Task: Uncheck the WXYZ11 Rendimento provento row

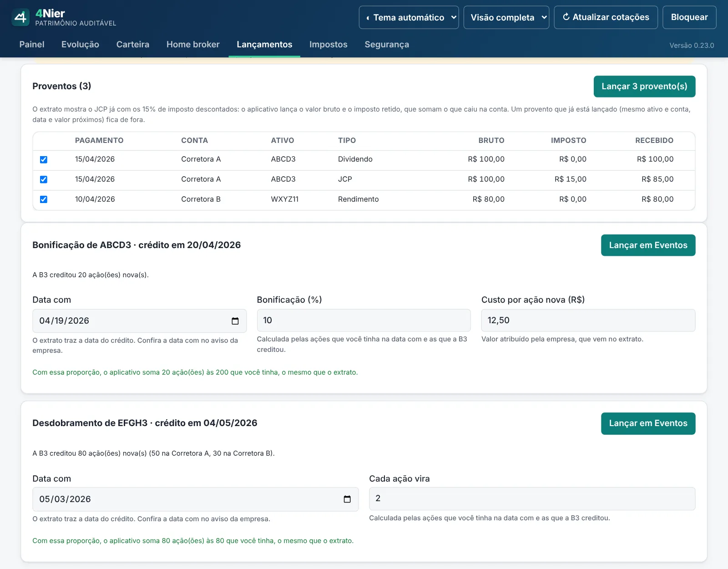Action: pyautogui.click(x=44, y=199)
